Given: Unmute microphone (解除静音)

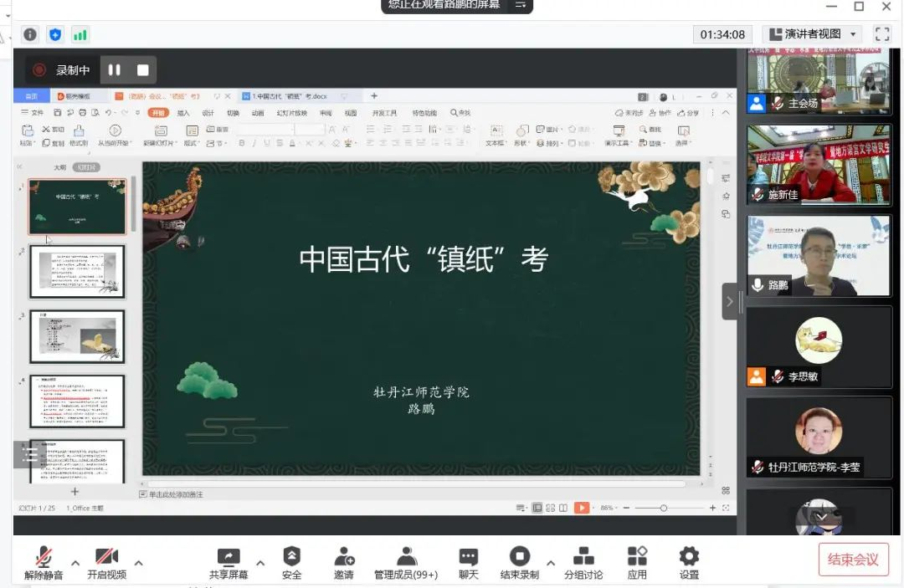Looking at the screenshot, I should [44, 562].
